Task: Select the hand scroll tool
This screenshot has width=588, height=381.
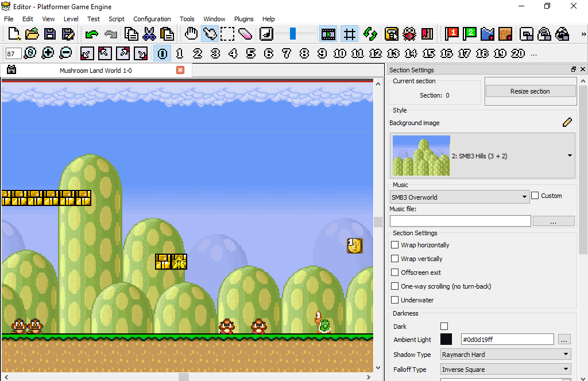Action: (191, 34)
